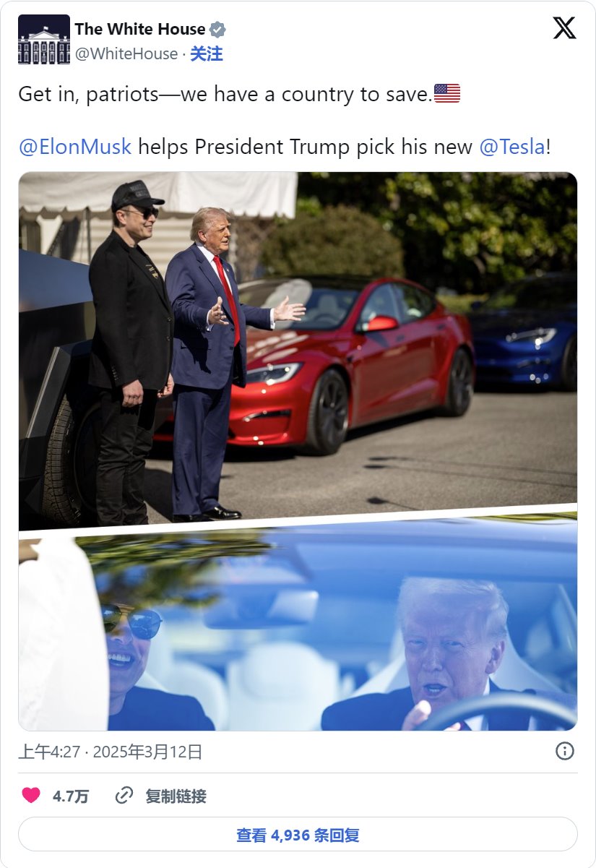View replies via 查看 4,936 条回复

pyautogui.click(x=298, y=835)
